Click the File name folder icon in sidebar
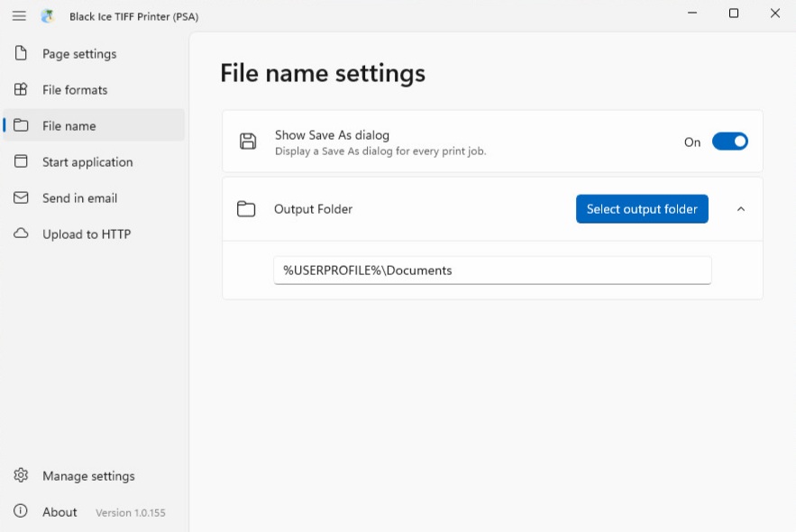The height and width of the screenshot is (532, 796). pos(21,125)
